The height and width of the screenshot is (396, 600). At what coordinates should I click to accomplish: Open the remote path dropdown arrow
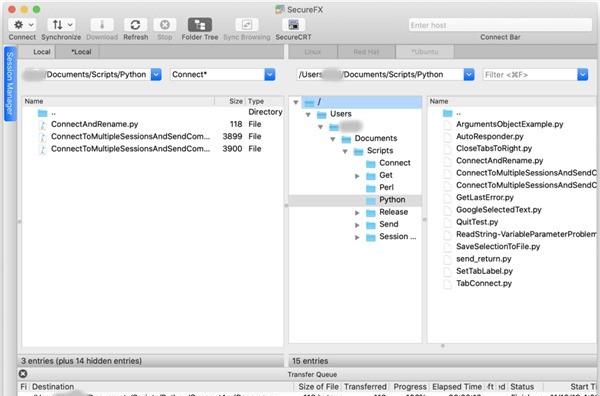(469, 75)
